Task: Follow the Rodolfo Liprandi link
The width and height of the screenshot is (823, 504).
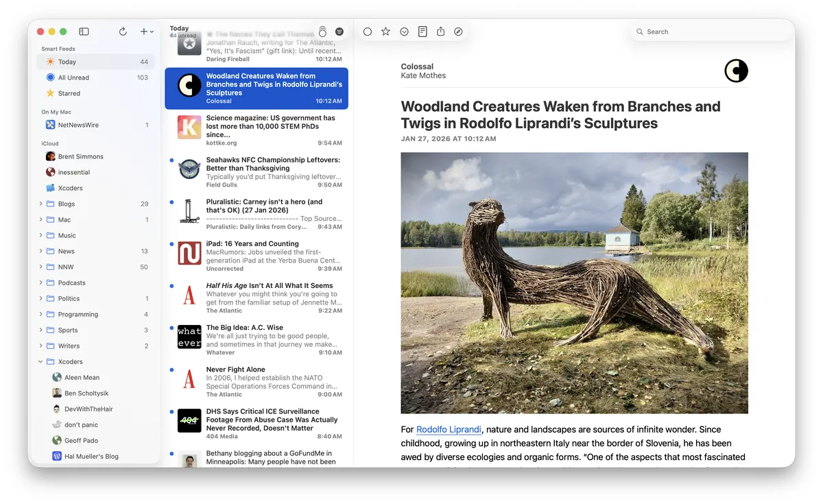Action: point(449,429)
